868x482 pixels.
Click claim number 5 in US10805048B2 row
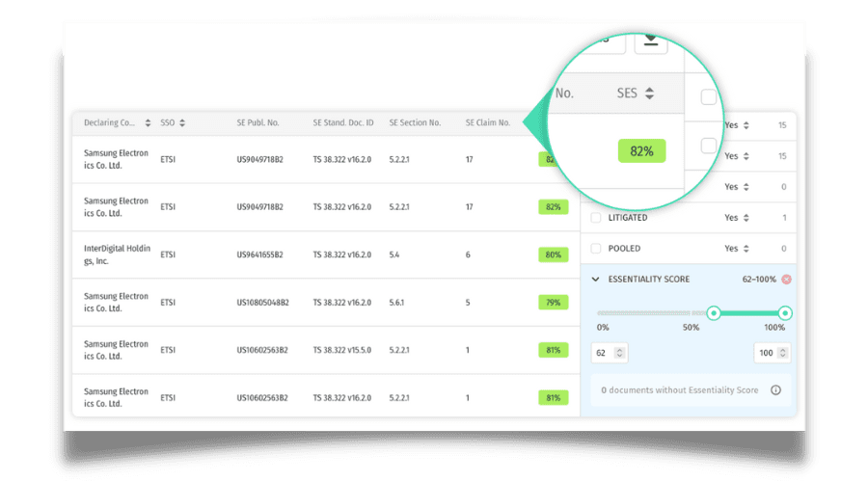(468, 303)
